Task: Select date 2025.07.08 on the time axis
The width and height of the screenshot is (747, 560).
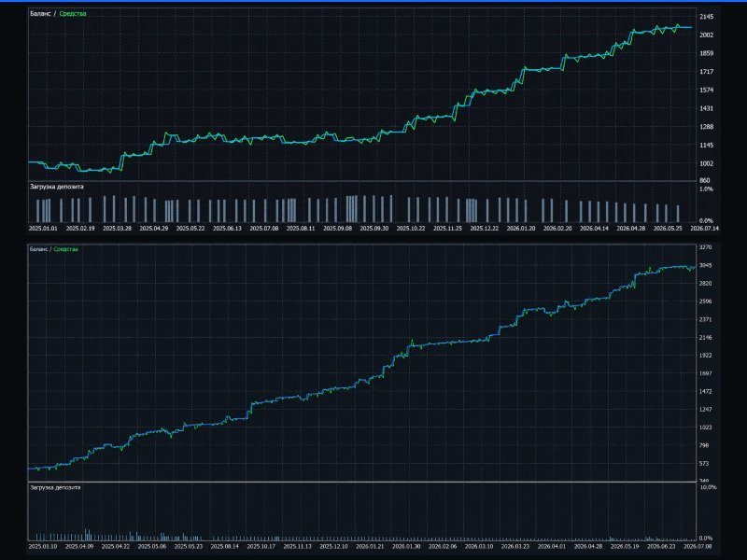Action: point(264,229)
